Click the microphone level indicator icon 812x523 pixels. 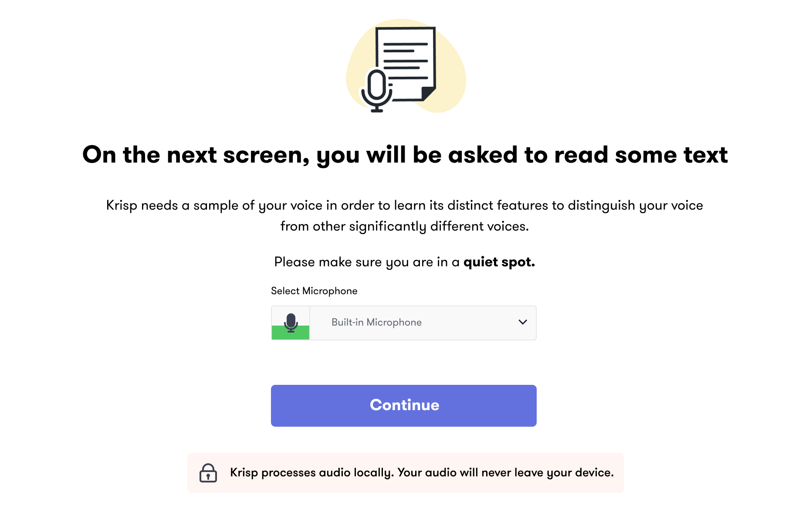coord(291,323)
